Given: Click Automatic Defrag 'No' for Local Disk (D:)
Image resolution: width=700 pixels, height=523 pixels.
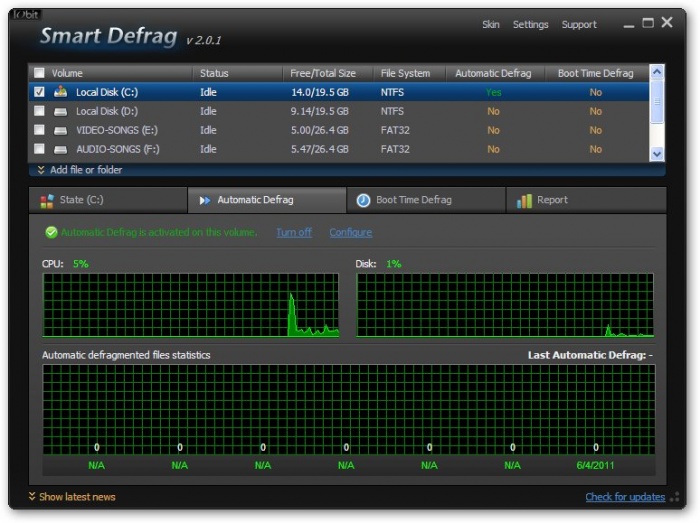Looking at the screenshot, I should coord(493,111).
